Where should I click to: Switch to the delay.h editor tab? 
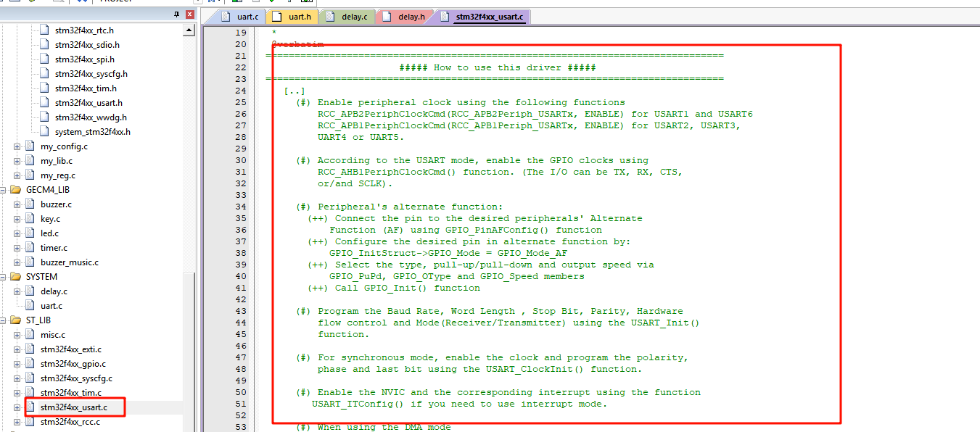click(403, 16)
